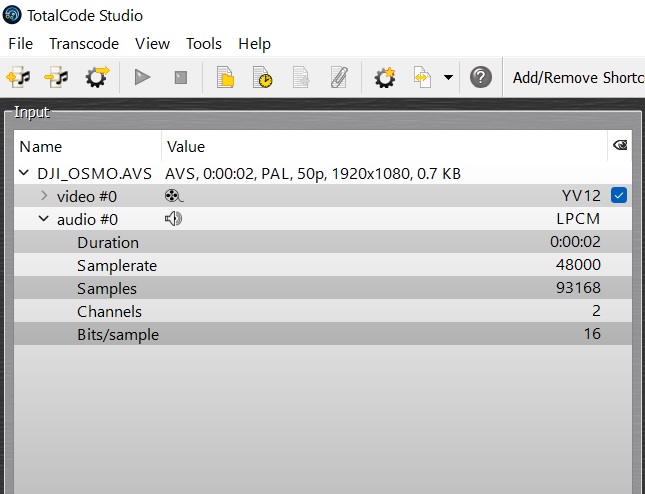Image resolution: width=645 pixels, height=494 pixels.
Task: Toggle the video #0 checkbox
Action: (x=619, y=196)
